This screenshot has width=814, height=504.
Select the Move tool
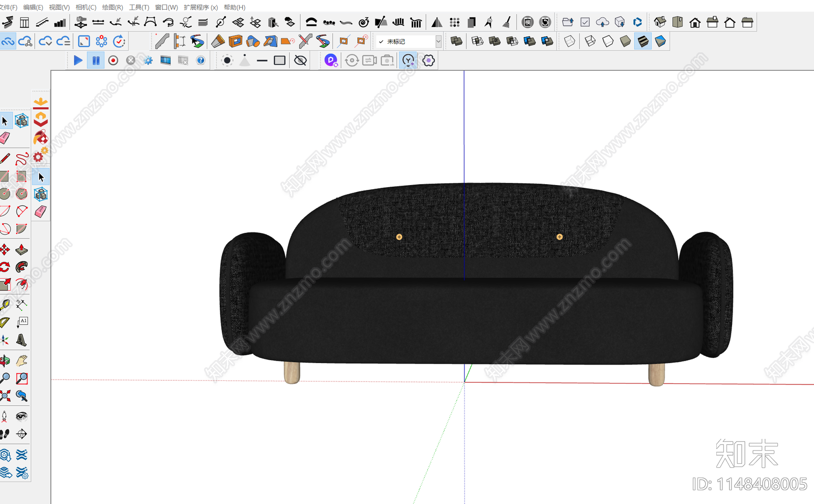5,250
